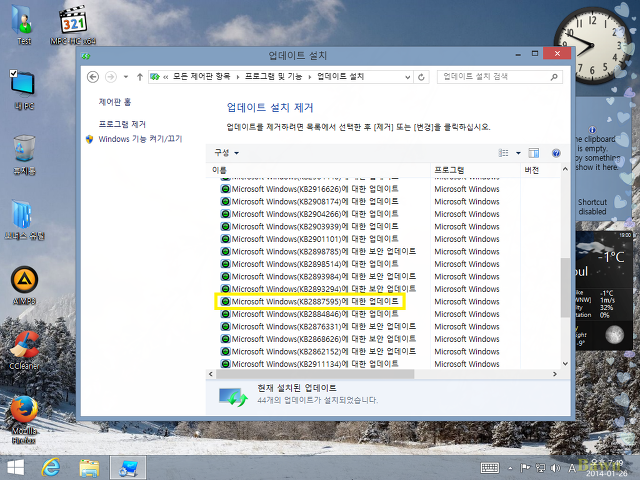Image resolution: width=640 pixels, height=480 pixels.
Task: Click the forward navigation arrow
Action: pyautogui.click(x=111, y=77)
